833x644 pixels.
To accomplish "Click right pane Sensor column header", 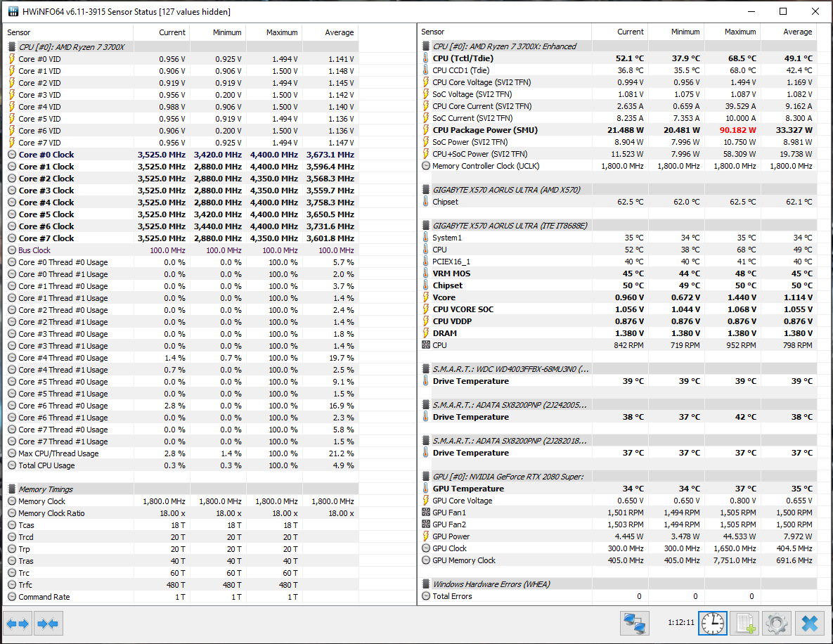I will (x=505, y=32).
